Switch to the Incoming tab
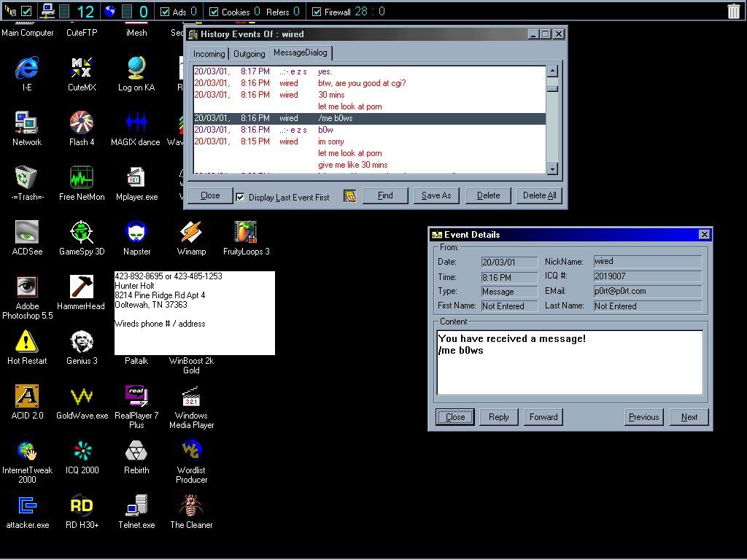 point(209,54)
